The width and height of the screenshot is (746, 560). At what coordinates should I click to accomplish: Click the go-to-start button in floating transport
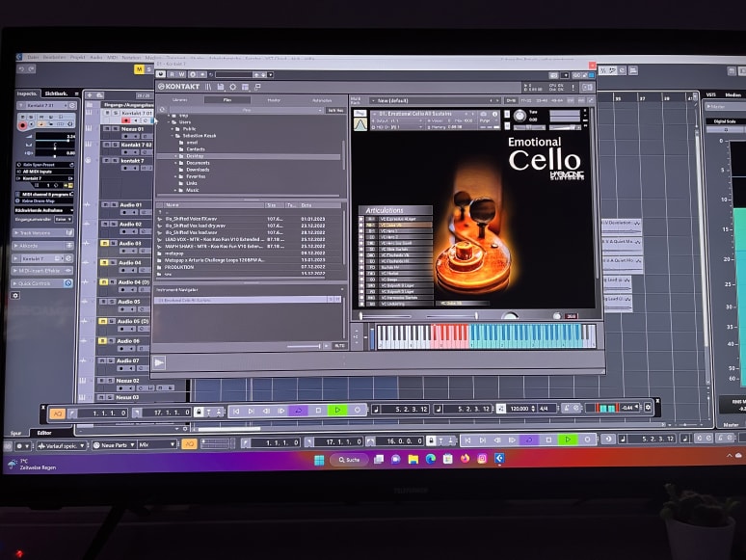(x=236, y=411)
